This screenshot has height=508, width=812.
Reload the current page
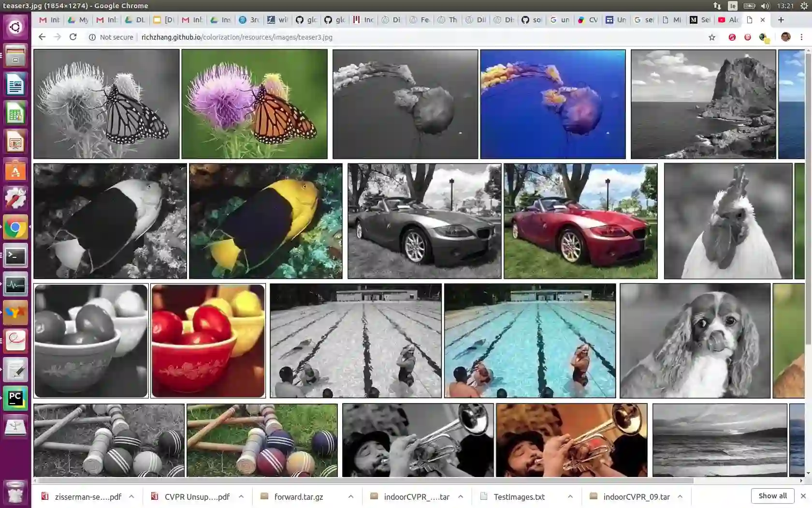[x=73, y=37]
